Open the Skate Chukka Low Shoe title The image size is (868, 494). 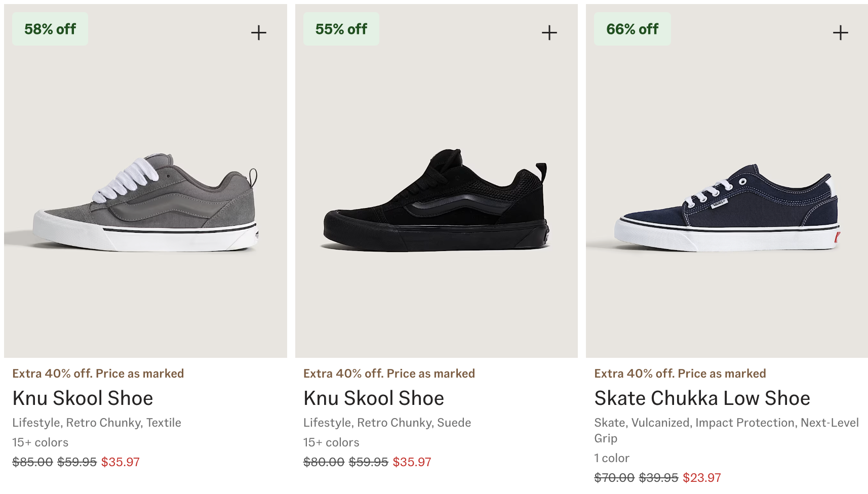[x=702, y=398]
